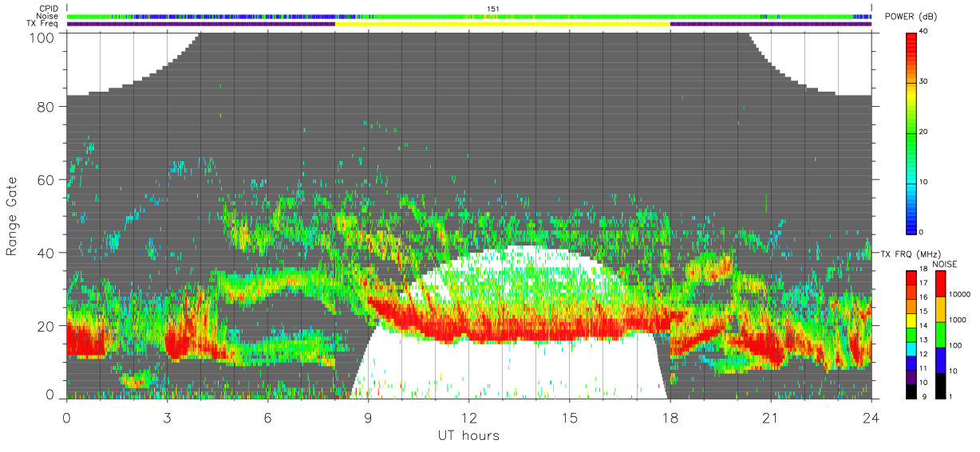Click the CPID value '151'

492,9
